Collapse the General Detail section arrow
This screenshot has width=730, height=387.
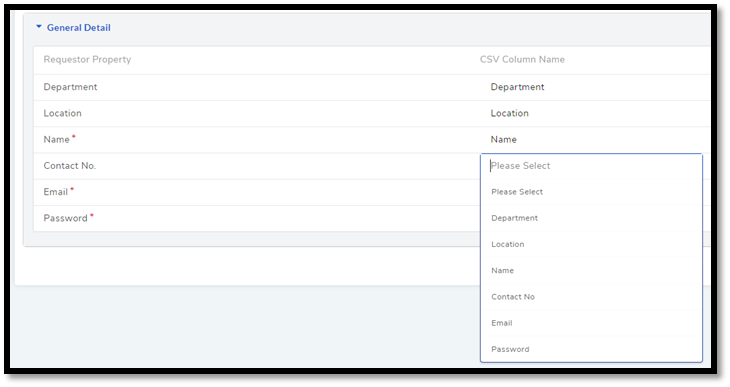39,27
